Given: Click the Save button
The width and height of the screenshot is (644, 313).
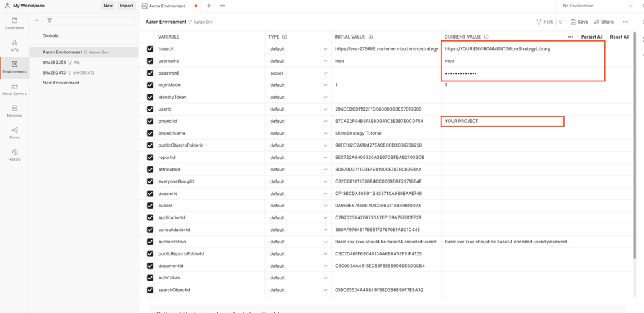Looking at the screenshot, I should (579, 22).
